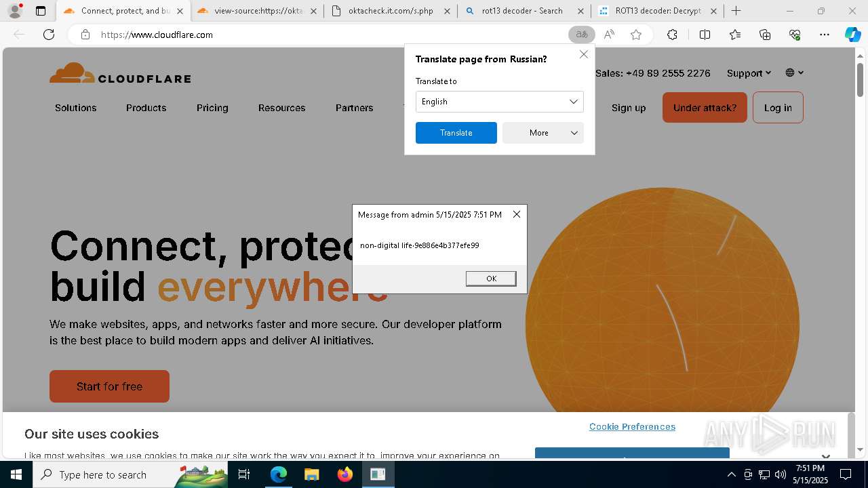This screenshot has width=868, height=488.
Task: Click the Sign up link
Action: coord(629,108)
